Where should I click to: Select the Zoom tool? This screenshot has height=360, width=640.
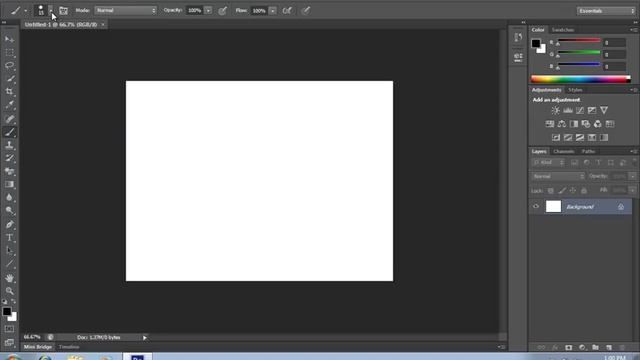click(9, 291)
